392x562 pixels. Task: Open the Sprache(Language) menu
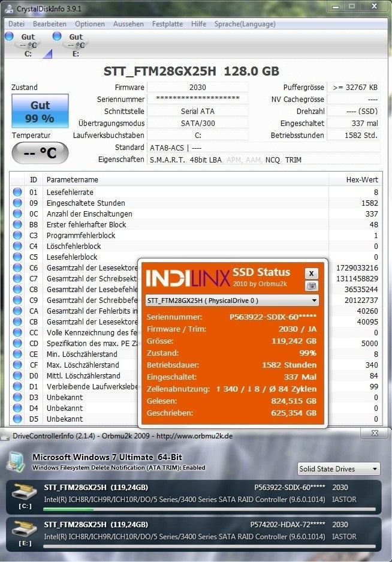(245, 24)
